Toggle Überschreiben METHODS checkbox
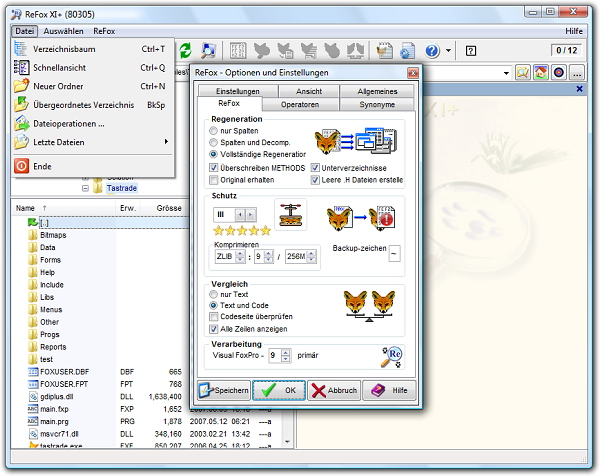 pos(213,168)
